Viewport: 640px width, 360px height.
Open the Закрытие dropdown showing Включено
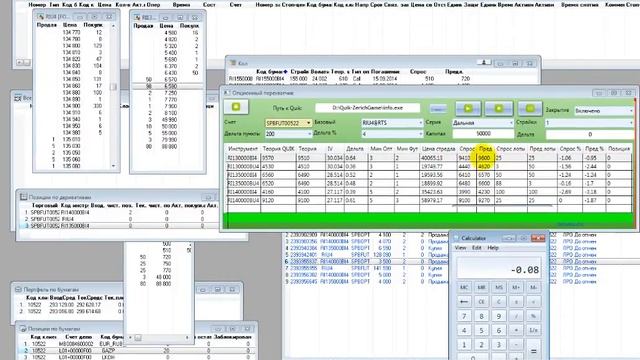click(631, 111)
